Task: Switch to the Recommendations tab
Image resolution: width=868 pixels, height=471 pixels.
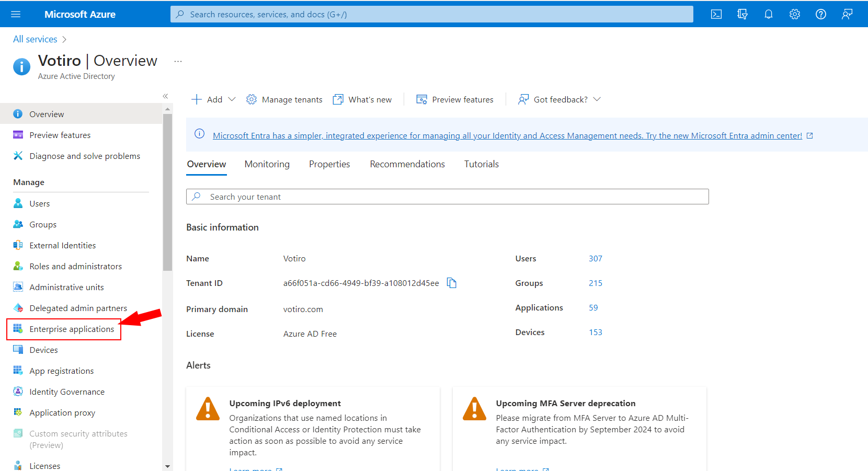Action: pyautogui.click(x=407, y=164)
